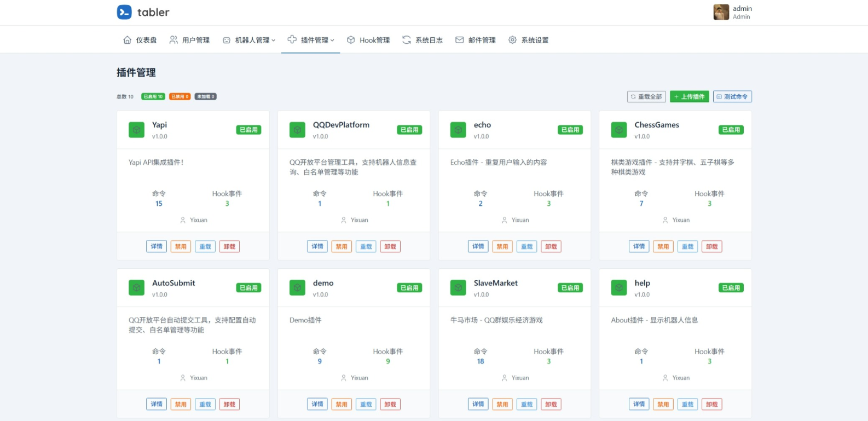
Task: Click the green 已启用 10 badge
Action: pos(153,96)
